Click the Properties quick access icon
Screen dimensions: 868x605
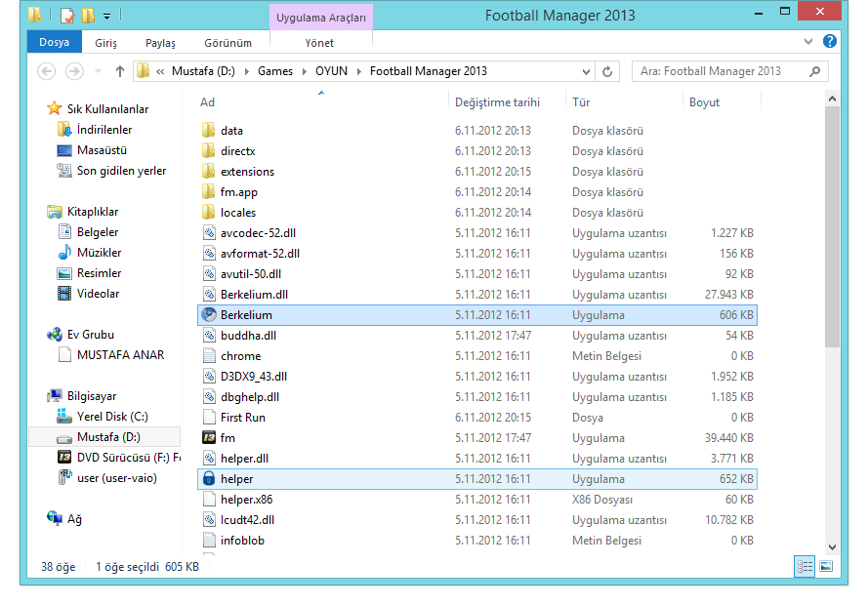coord(67,15)
